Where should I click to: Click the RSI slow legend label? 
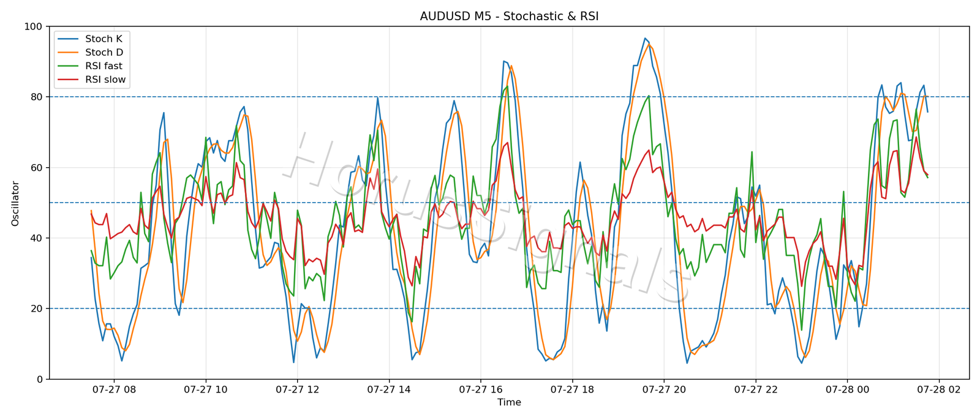[105, 80]
